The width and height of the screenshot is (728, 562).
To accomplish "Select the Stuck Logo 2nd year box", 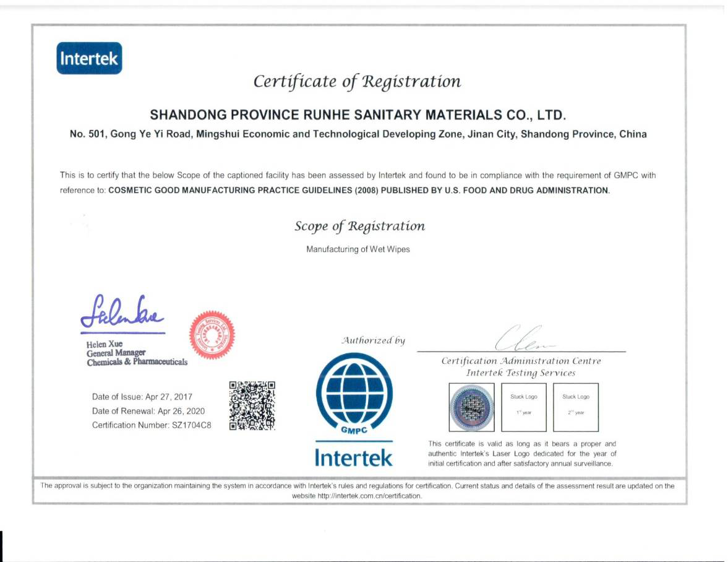I will point(576,407).
